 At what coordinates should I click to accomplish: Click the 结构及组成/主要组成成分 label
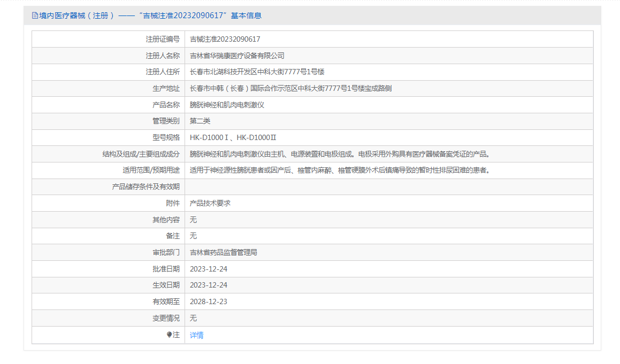[x=141, y=154]
